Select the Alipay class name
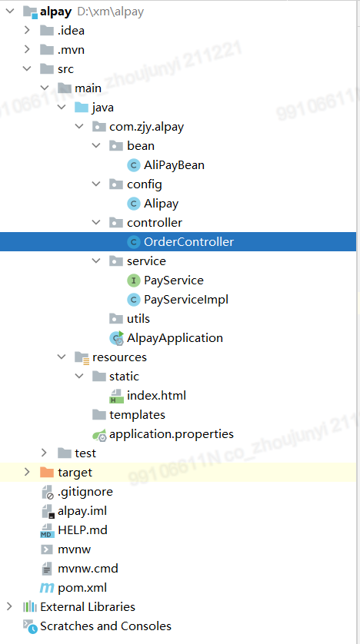360x644 pixels. coord(161,204)
